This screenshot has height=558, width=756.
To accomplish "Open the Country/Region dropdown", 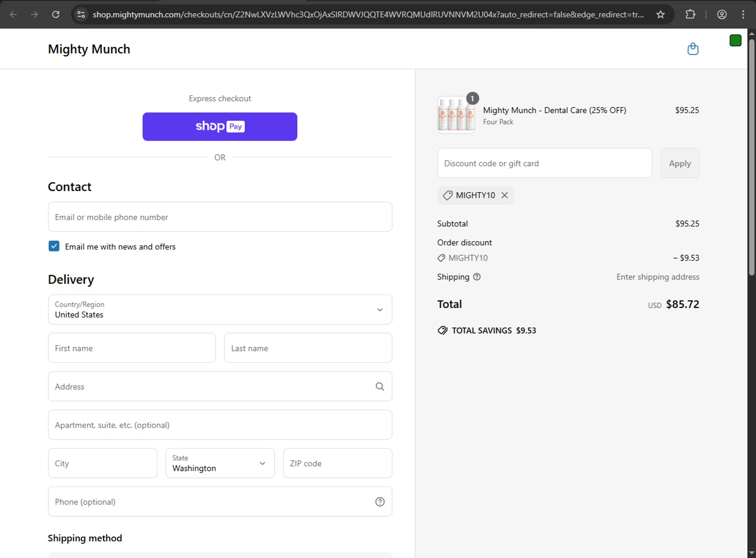I will pyautogui.click(x=220, y=309).
